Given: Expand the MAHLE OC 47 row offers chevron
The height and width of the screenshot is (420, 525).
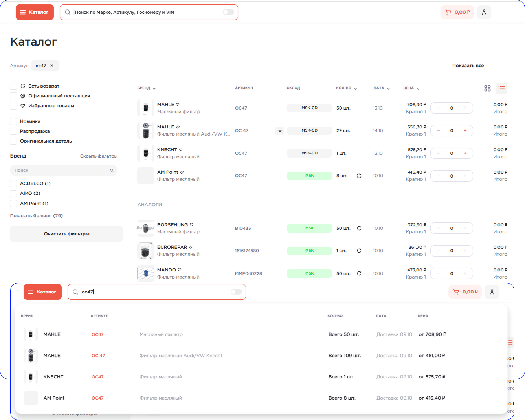Looking at the screenshot, I should pos(280,131).
